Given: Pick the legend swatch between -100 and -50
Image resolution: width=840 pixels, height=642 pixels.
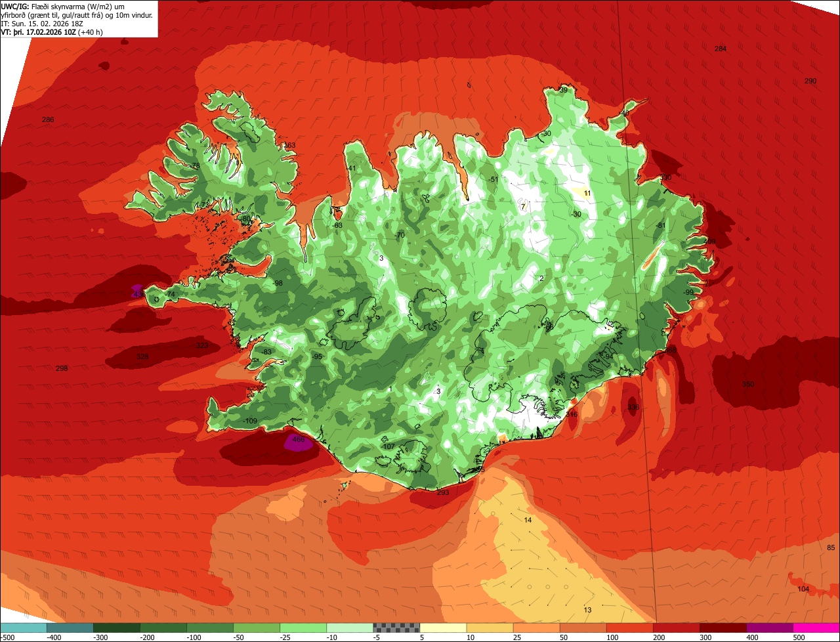Looking at the screenshot, I should click(209, 628).
